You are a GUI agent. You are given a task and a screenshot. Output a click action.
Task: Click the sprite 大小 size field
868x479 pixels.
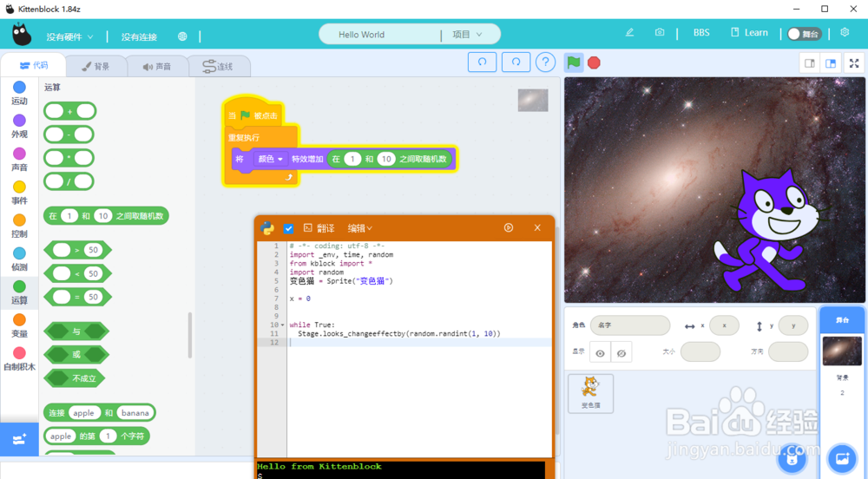click(x=700, y=351)
